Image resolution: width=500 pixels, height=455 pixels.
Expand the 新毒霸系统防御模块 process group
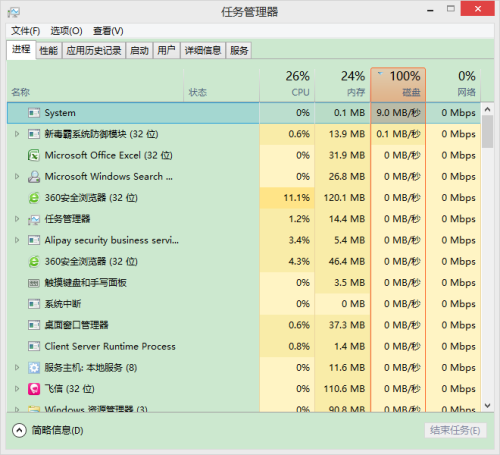tap(17, 134)
